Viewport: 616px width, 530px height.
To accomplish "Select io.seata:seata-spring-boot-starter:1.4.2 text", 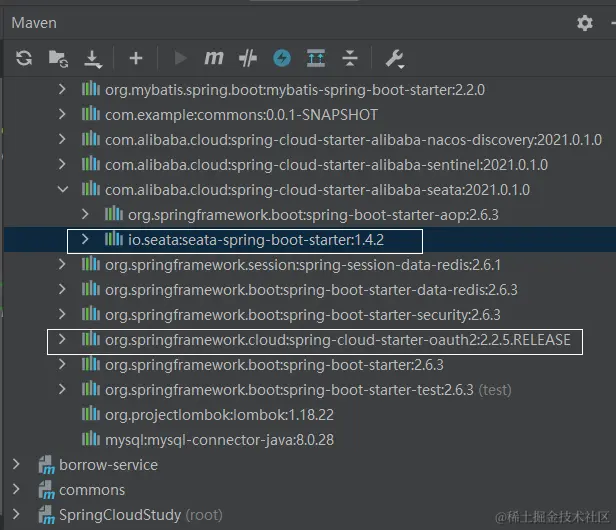I will 256,240.
